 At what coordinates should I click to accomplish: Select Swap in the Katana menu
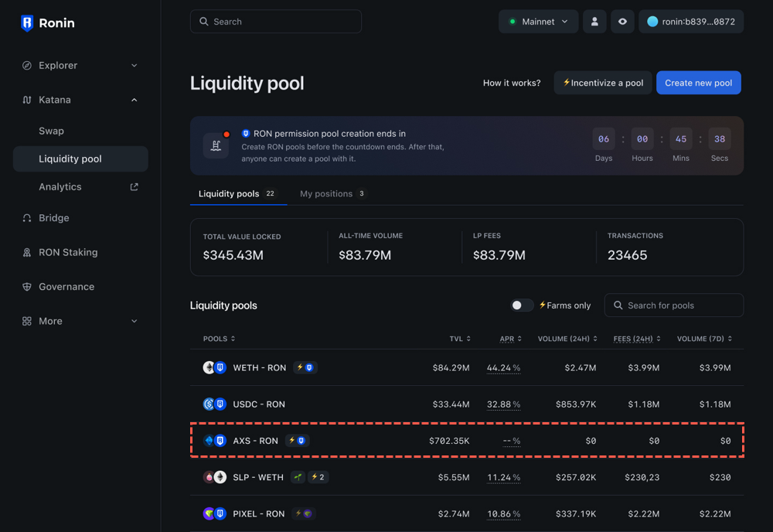click(49, 131)
